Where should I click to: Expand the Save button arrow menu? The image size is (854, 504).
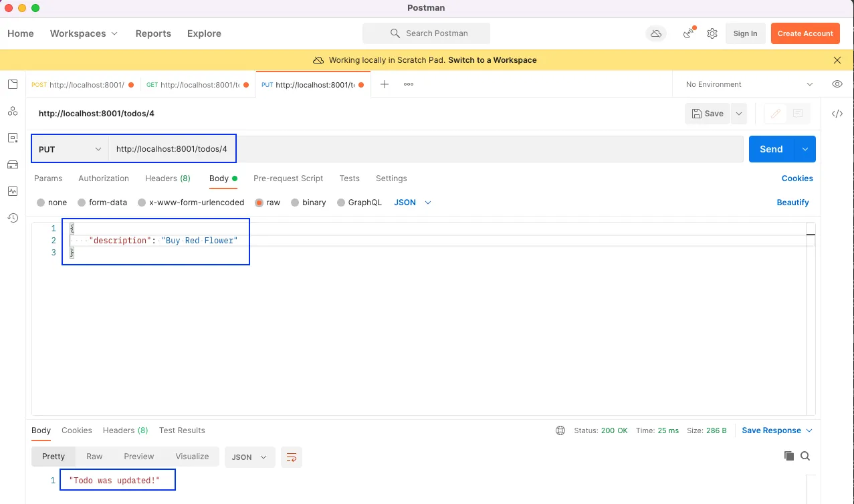739,114
